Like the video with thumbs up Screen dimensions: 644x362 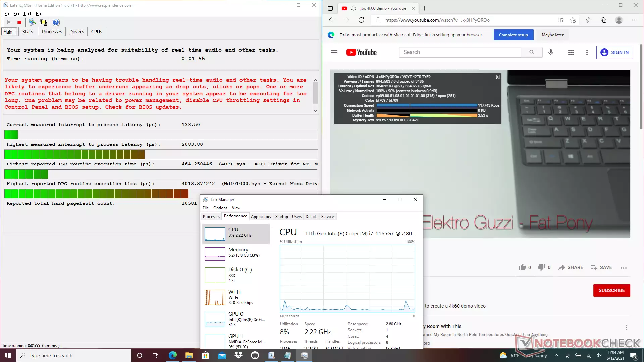[x=522, y=267]
